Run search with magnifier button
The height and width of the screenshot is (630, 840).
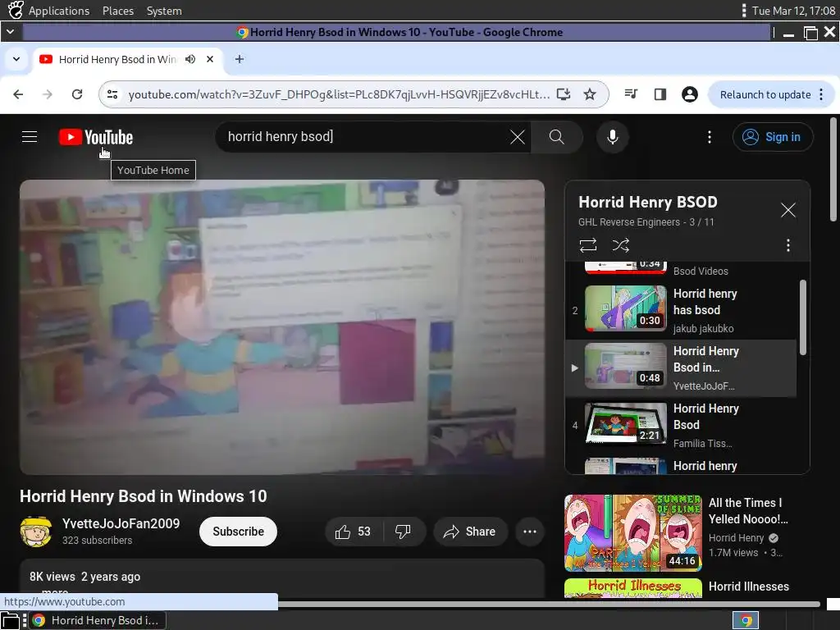[557, 137]
